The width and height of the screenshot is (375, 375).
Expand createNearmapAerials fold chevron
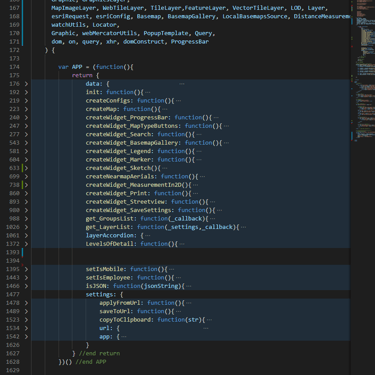26,177
